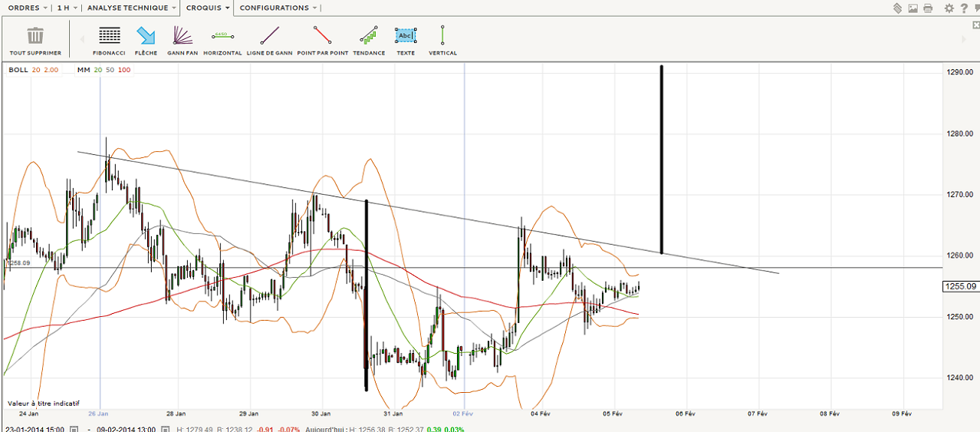The height and width of the screenshot is (432, 980).
Task: Expand the 1 H timeframe dropdown
Action: 67,8
